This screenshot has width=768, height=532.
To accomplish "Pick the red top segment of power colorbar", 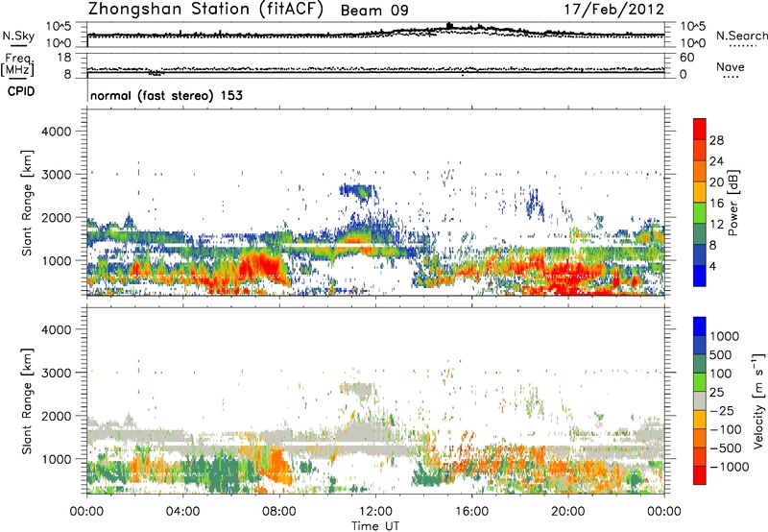I will tap(700, 129).
